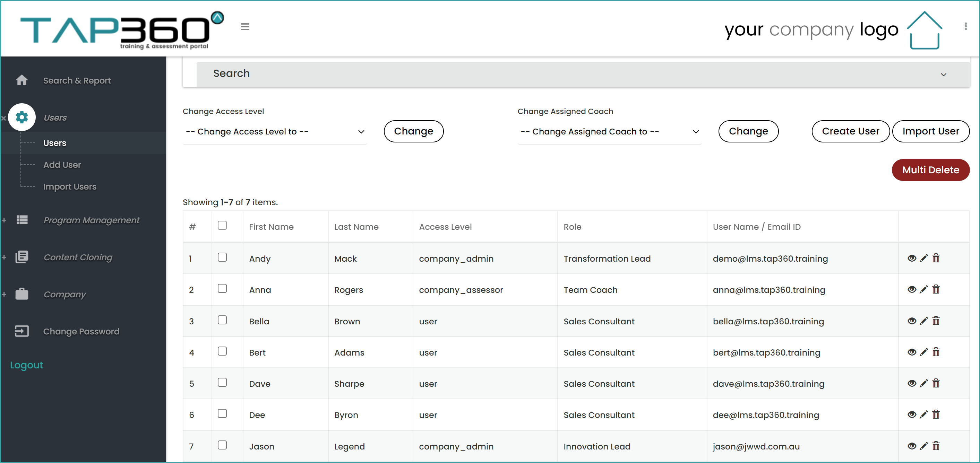
Task: Open the vertical three-dot options menu
Action: [x=965, y=26]
